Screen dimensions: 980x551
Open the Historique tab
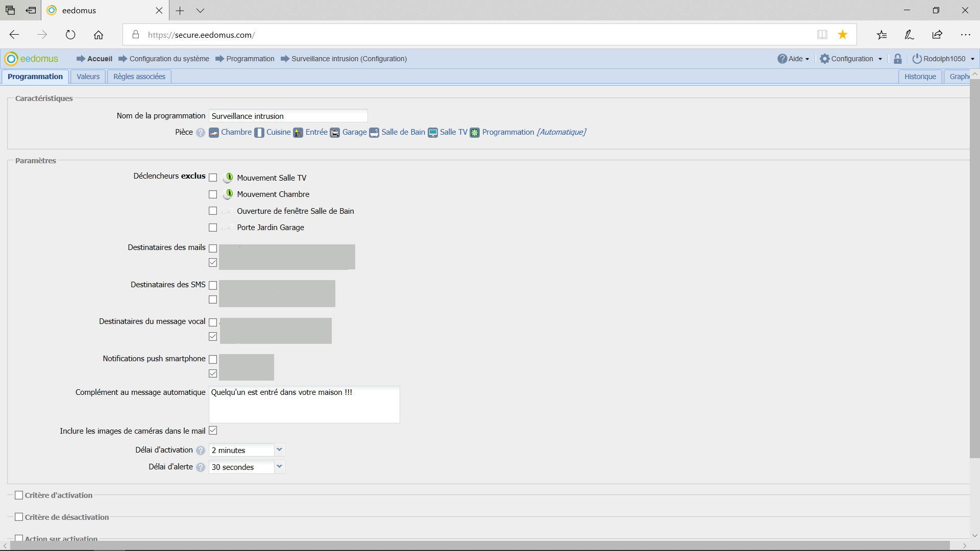point(920,77)
